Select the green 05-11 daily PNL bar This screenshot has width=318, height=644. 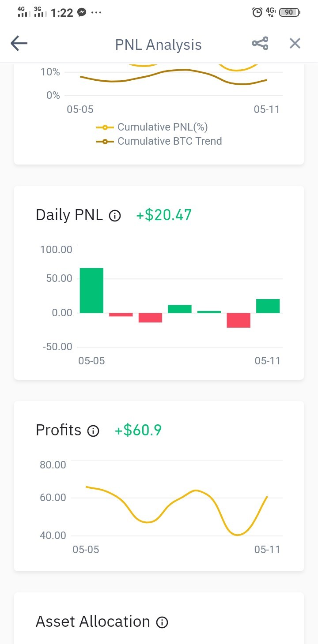click(268, 306)
